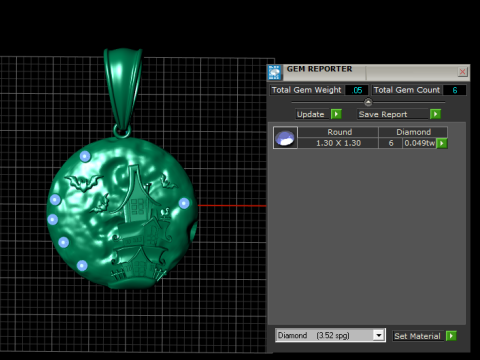Click the Total Gem Weight value .05
This screenshot has width=480, height=360.
[x=357, y=90]
